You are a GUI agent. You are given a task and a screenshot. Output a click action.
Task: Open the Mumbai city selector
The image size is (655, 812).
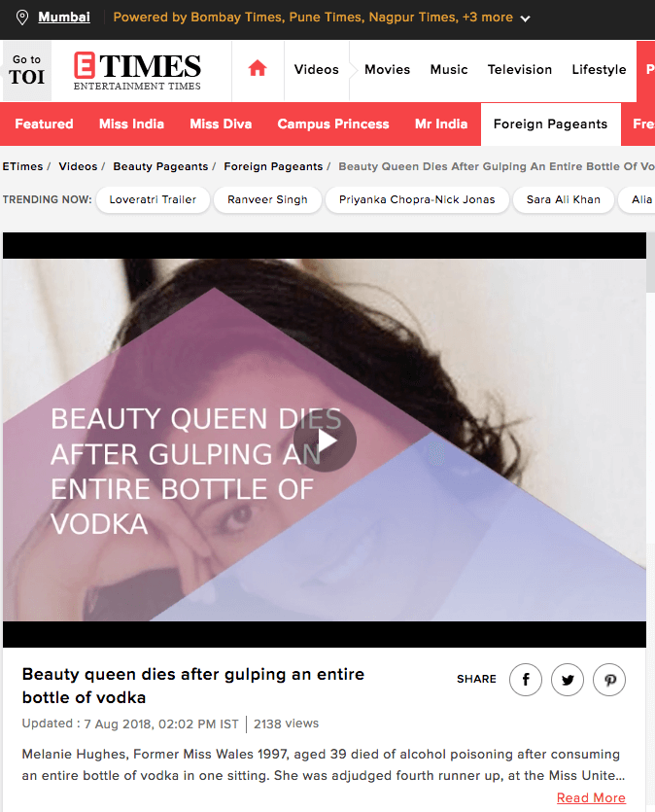(x=64, y=18)
